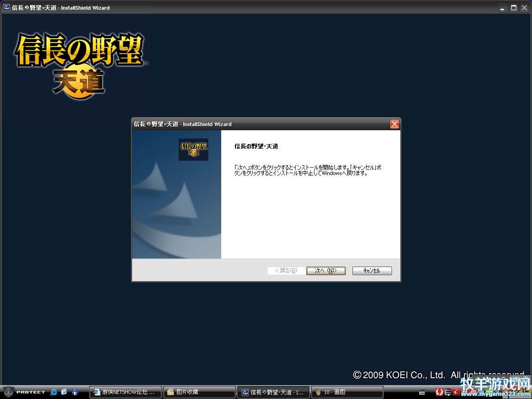Click the InstallShield icon in main title bar
The height and width of the screenshot is (399, 532).
pos(6,7)
